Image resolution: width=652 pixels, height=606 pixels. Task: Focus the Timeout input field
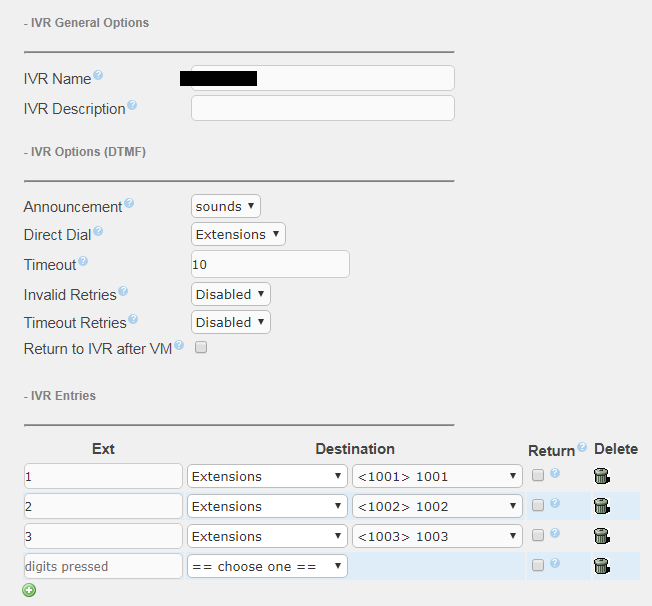coord(270,264)
